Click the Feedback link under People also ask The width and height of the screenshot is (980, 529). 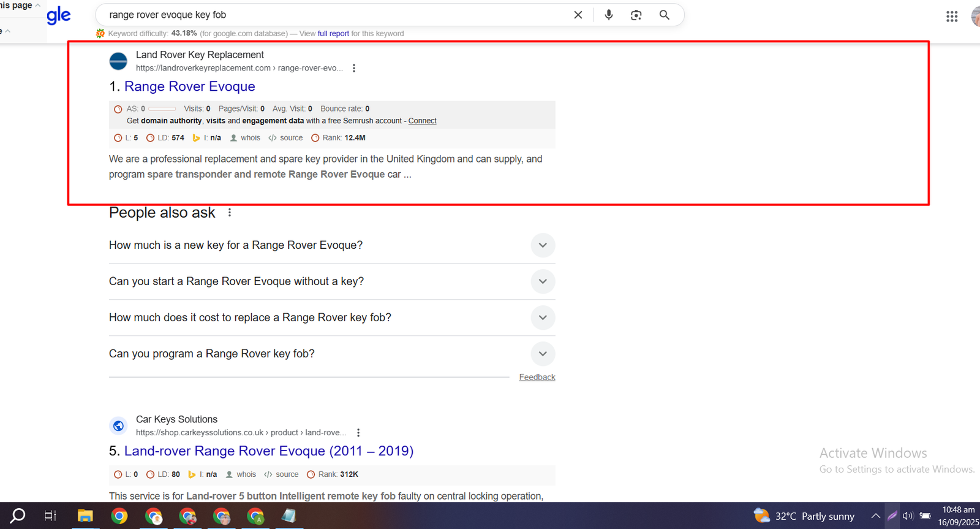pyautogui.click(x=537, y=377)
